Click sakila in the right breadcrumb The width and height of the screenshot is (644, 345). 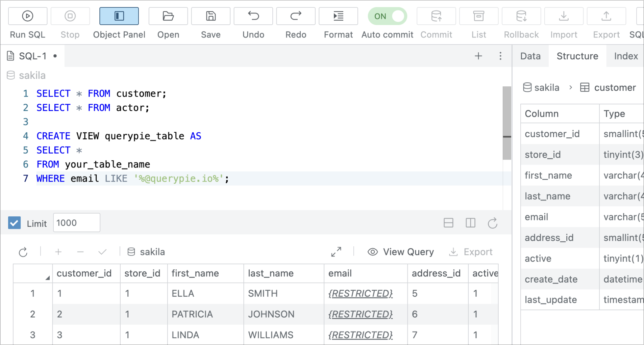[x=541, y=87]
